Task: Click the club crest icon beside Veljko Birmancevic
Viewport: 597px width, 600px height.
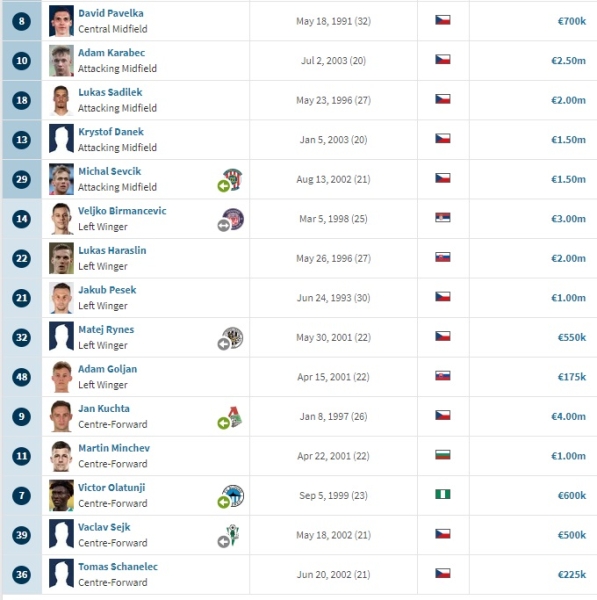Action: coord(233,218)
